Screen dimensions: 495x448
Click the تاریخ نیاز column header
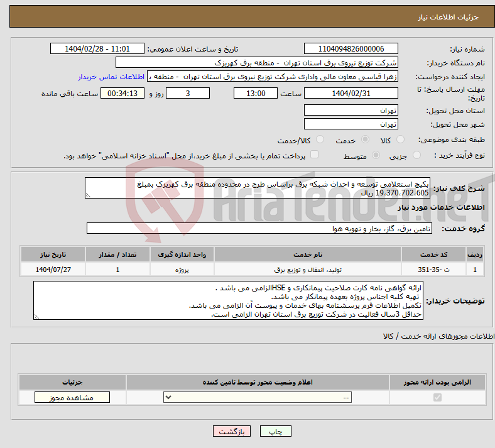click(x=53, y=254)
